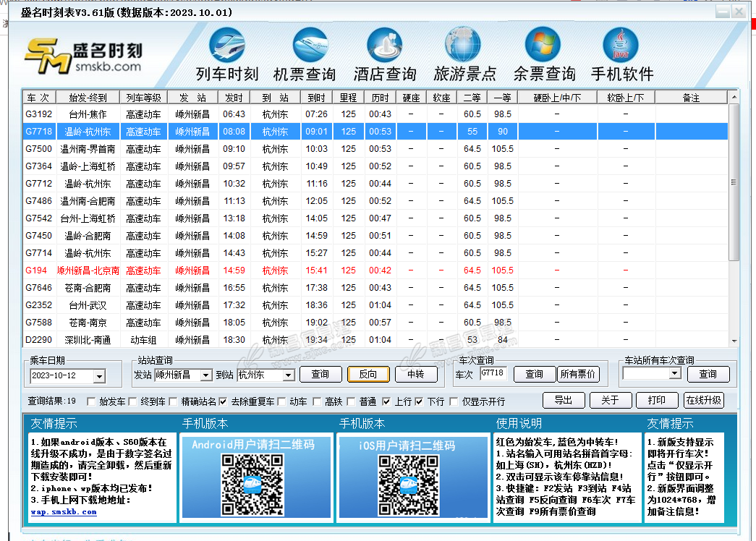Image resolution: width=756 pixels, height=541 pixels.
Task: Sort by the 发时 column header
Action: click(234, 98)
